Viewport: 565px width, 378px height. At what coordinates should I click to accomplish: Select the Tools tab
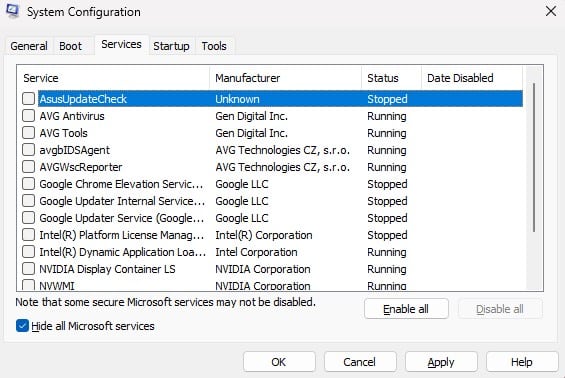(x=214, y=46)
